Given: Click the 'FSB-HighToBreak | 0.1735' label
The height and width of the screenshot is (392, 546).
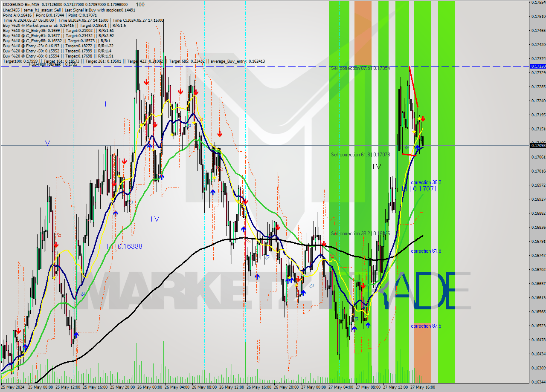Looking at the screenshot, I should click(53, 64).
